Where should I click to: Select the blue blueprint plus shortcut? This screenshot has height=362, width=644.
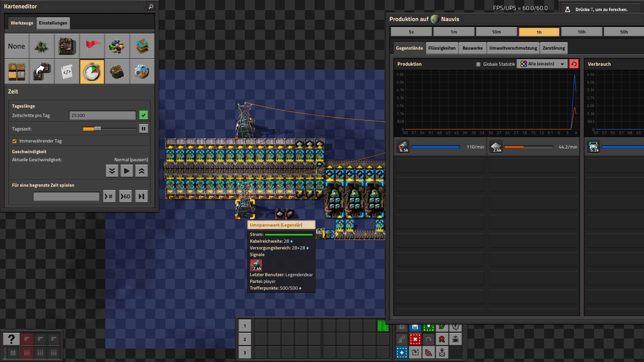click(x=401, y=353)
